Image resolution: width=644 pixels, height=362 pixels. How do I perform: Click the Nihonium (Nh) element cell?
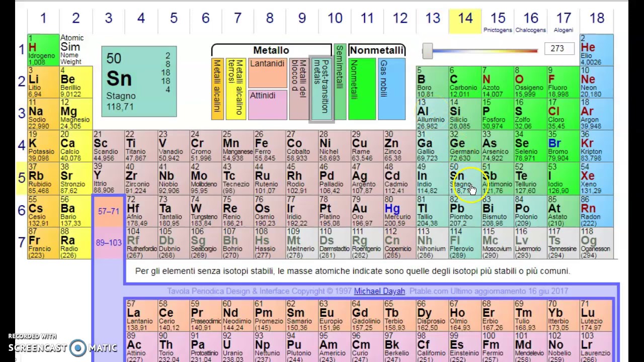(x=433, y=243)
